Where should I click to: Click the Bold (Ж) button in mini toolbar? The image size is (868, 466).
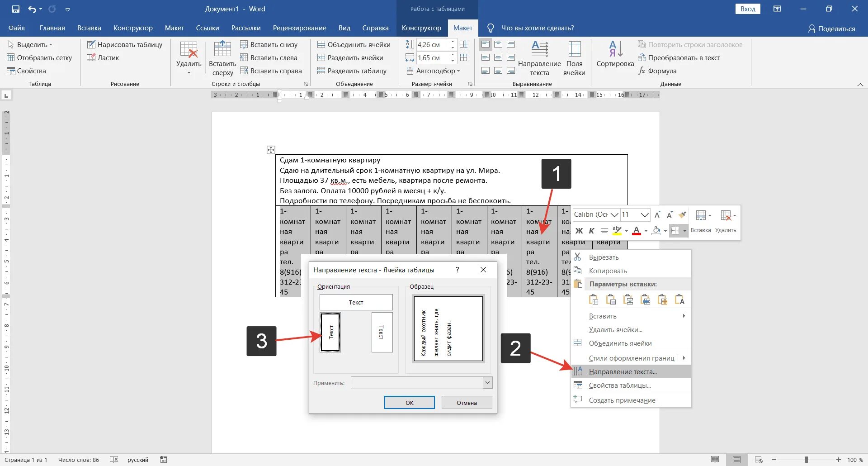[579, 231]
